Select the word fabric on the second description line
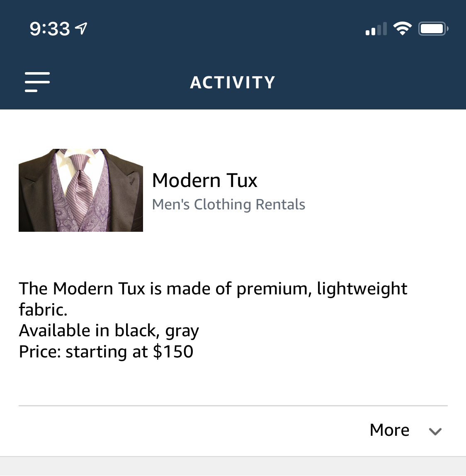Image resolution: width=466 pixels, height=476 pixels. [43, 310]
